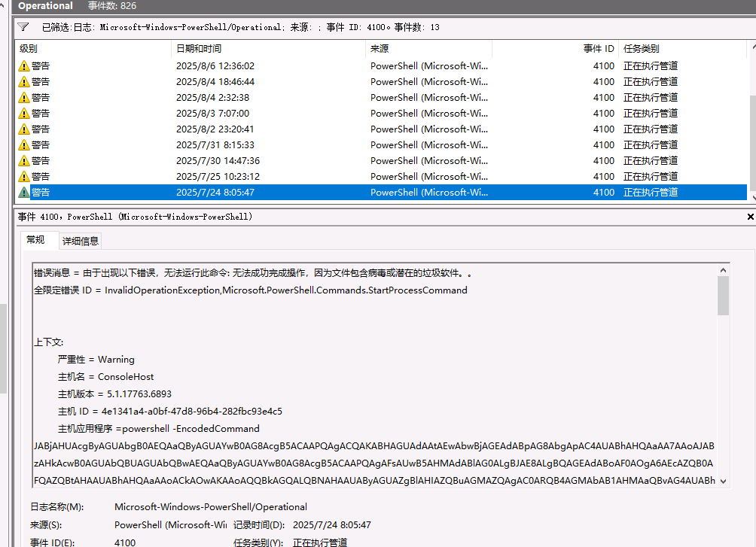The width and height of the screenshot is (756, 547).
Task: Switch to the 常规 tab
Action: click(x=35, y=240)
